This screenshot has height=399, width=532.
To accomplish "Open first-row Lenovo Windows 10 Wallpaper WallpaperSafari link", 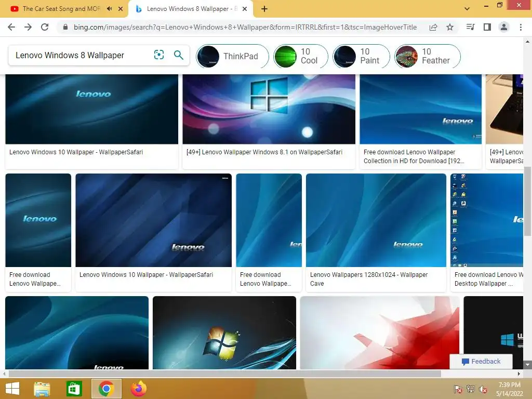I will point(76,152).
